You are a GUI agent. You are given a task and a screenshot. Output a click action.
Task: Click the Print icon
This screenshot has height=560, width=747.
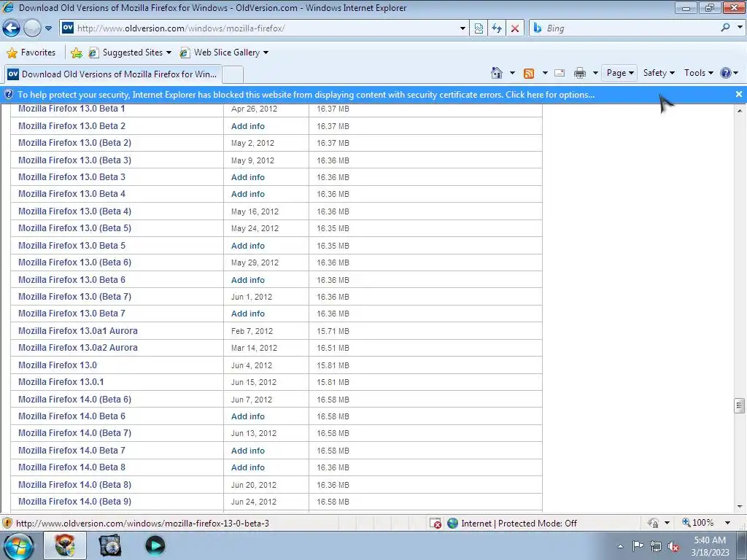pos(580,73)
